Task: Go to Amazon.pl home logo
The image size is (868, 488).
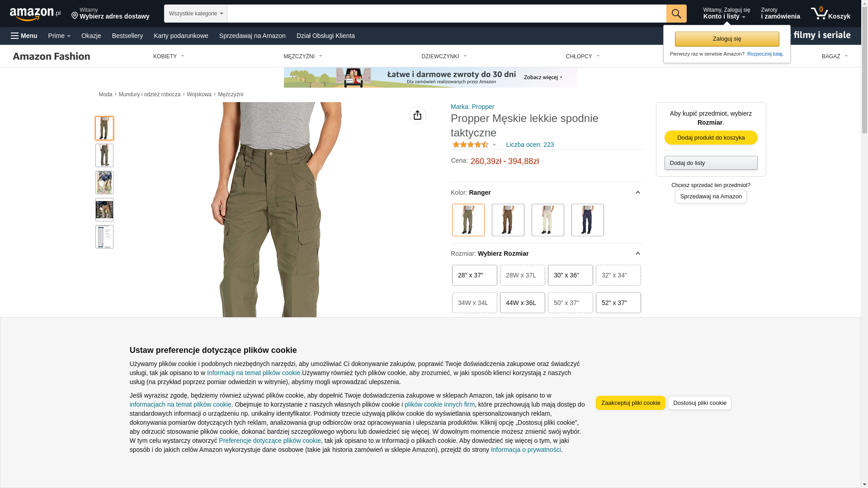Action: tap(35, 14)
